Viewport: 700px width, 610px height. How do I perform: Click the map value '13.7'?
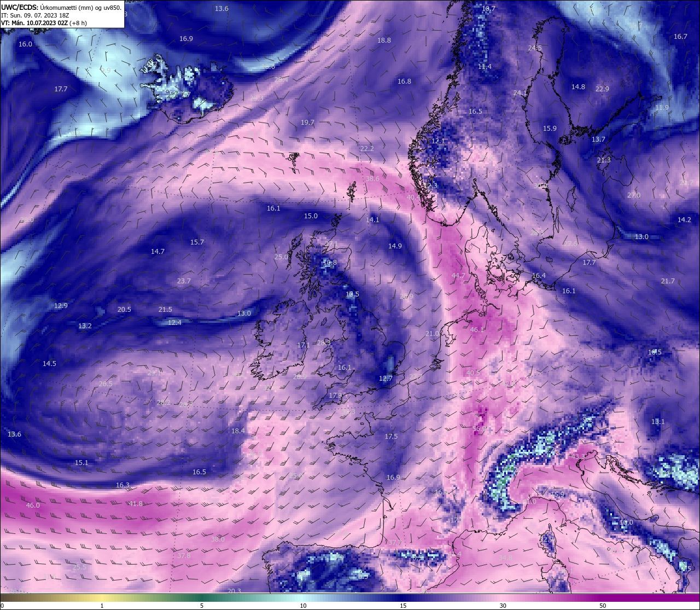pyautogui.click(x=598, y=139)
